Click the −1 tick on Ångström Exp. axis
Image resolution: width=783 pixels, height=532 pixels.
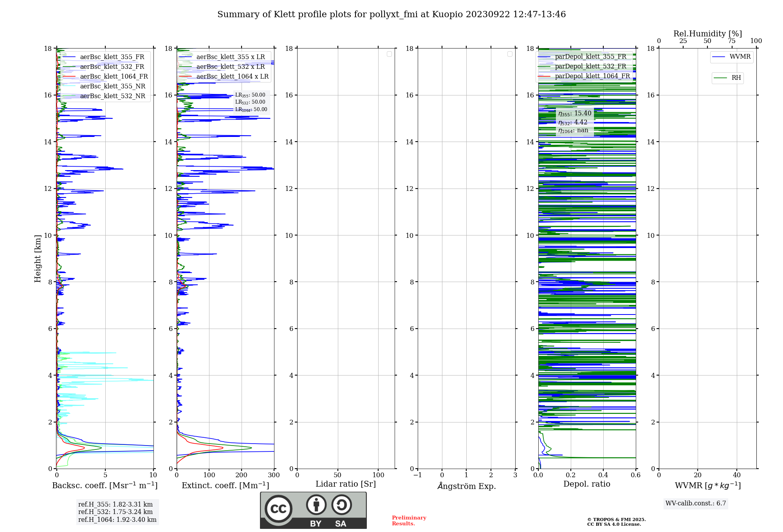pos(418,475)
